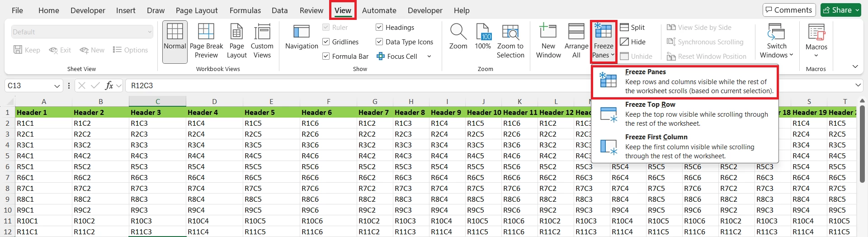Viewport: 868px width, 237px height.
Task: Click the Select All corner button
Action: [x=8, y=101]
